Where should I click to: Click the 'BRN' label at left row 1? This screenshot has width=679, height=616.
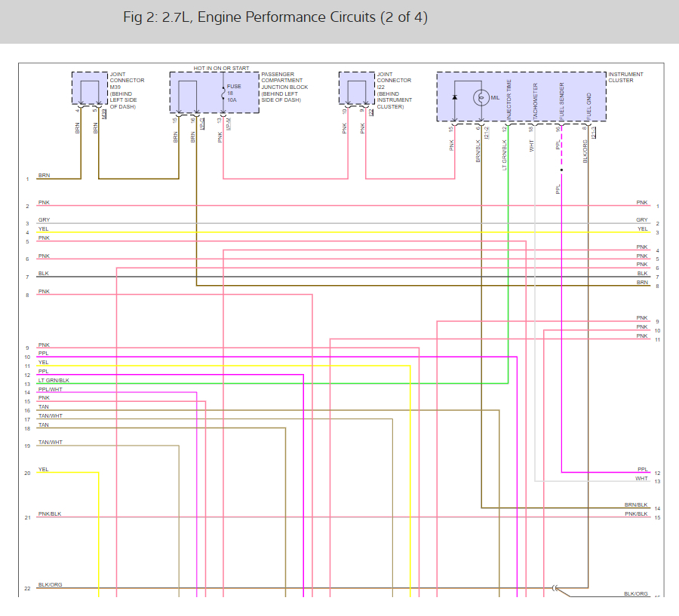(44, 176)
